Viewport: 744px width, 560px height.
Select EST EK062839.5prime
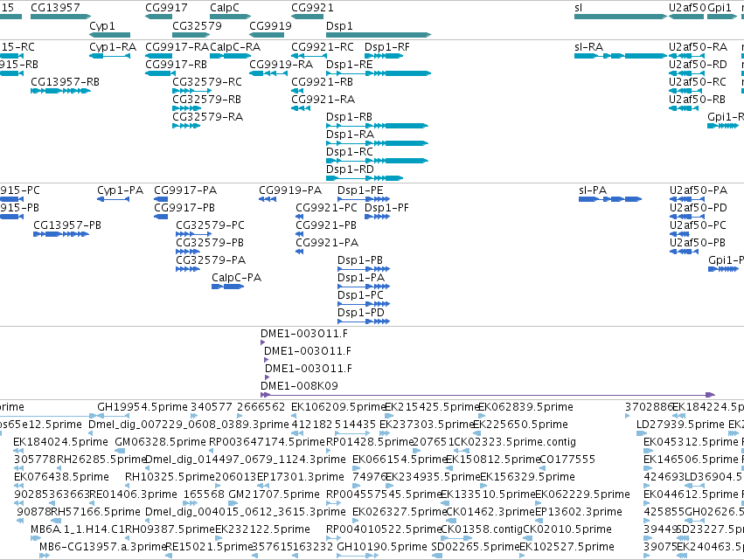coord(525,407)
